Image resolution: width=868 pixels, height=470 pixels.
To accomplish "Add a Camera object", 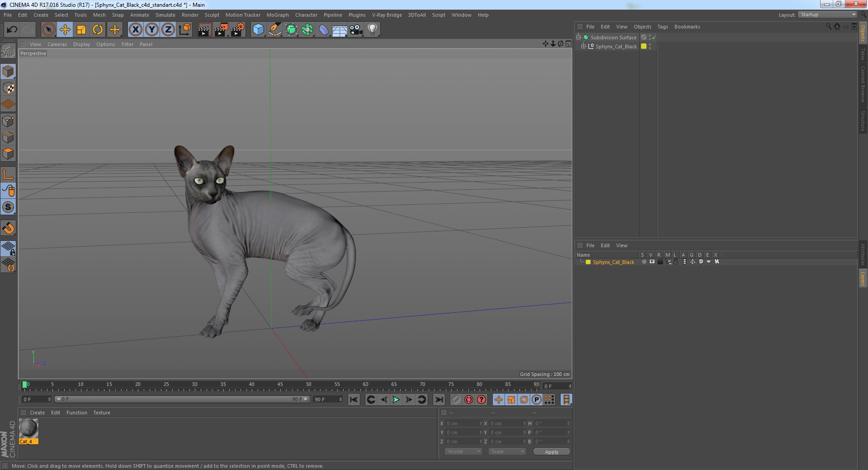I will [356, 30].
